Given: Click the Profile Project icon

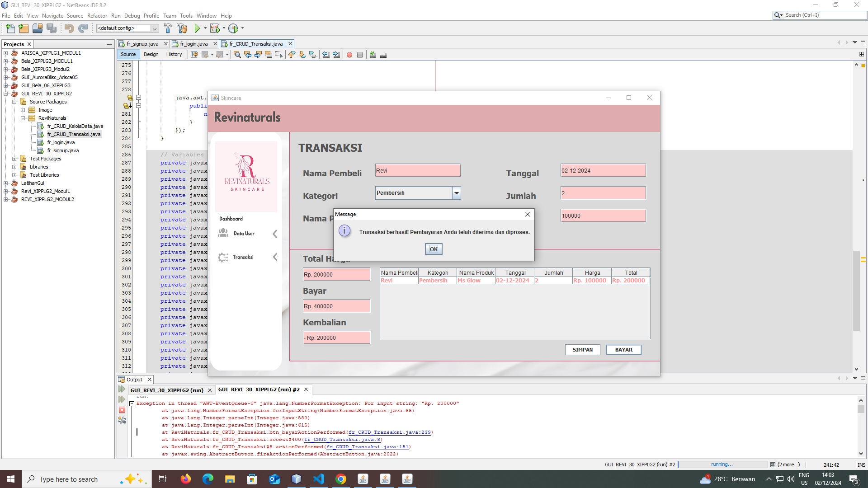Looking at the screenshot, I should 233,28.
